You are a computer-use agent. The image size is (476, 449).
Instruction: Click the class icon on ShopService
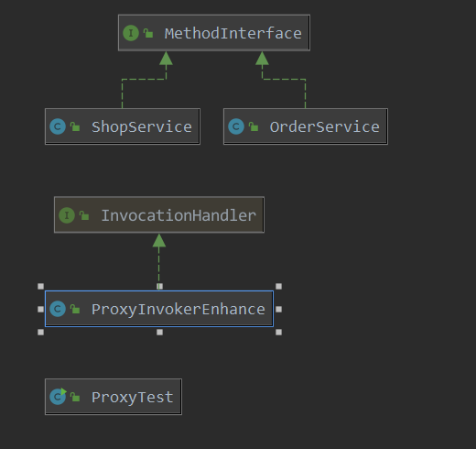[58, 126]
